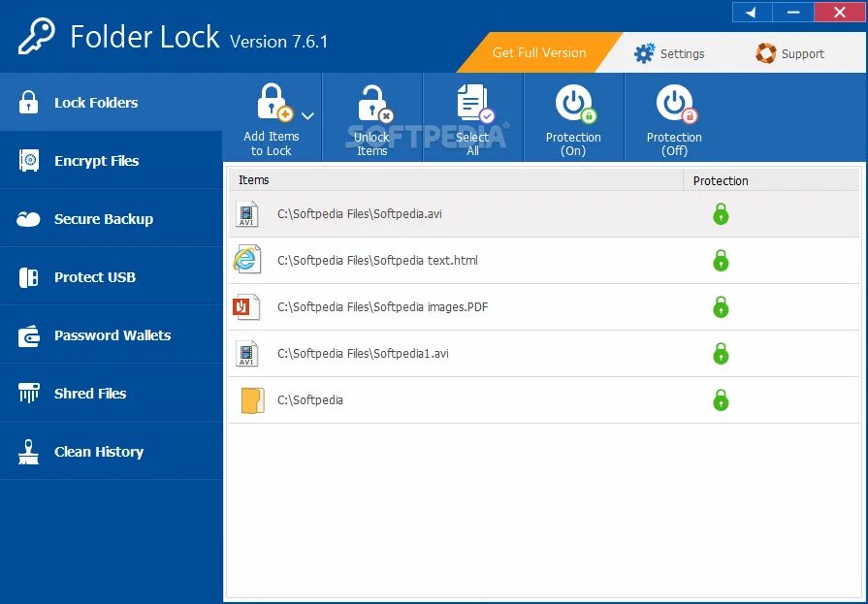Image resolution: width=868 pixels, height=604 pixels.
Task: Open the Protect USB sidebar section
Action: (111, 277)
